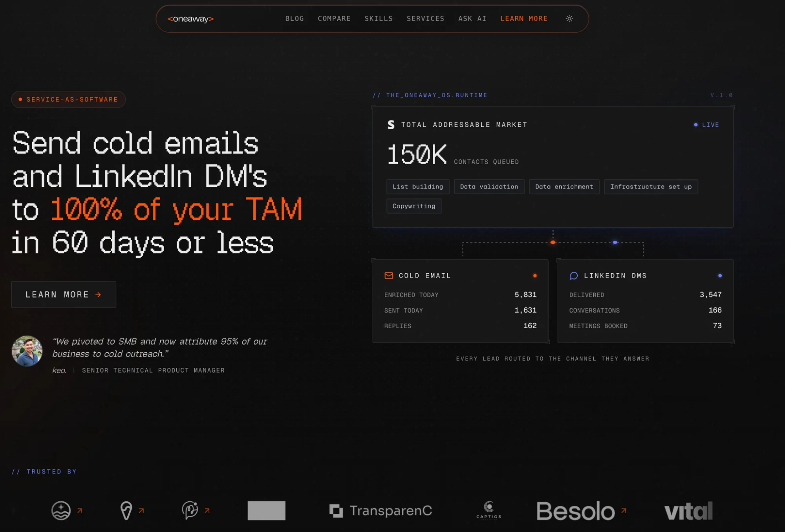Click SENT TODAY value 1,631
Viewport: 785px width, 532px height.
click(x=525, y=310)
